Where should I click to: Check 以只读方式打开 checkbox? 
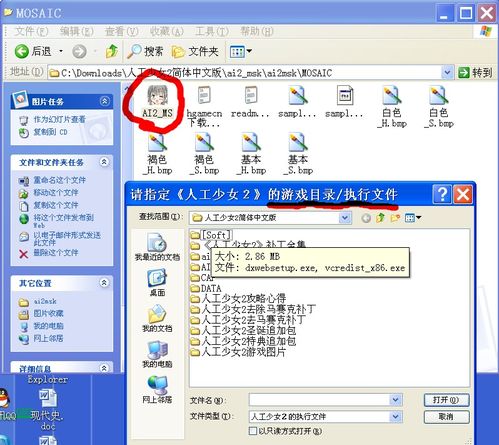(253, 431)
